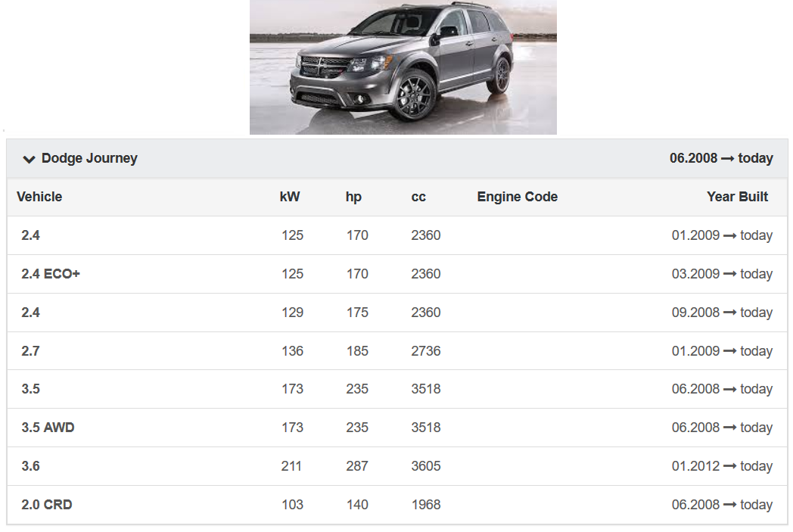Viewport: 793px width, 532px height.
Task: Click the 3.5 vehicle without AWD
Action: coord(30,389)
